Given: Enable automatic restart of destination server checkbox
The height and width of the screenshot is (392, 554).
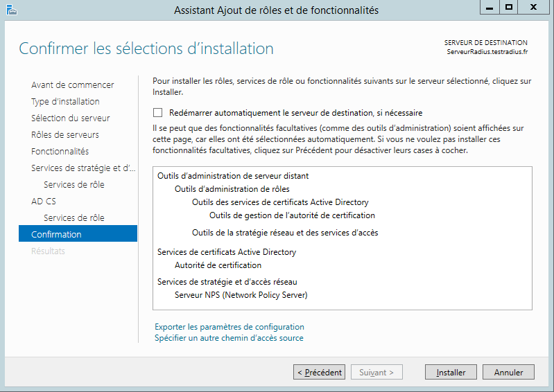Looking at the screenshot, I should (x=157, y=113).
